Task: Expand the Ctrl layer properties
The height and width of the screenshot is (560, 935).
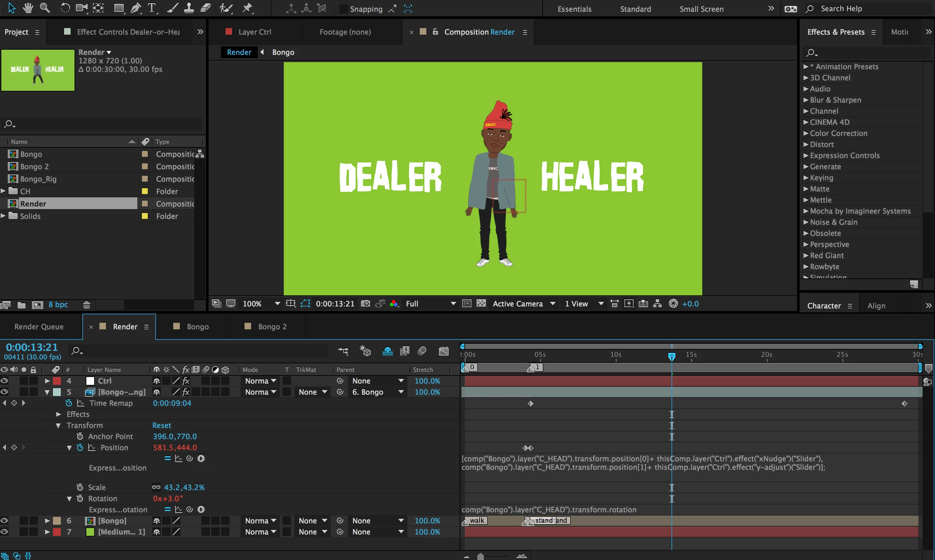Action: [47, 381]
